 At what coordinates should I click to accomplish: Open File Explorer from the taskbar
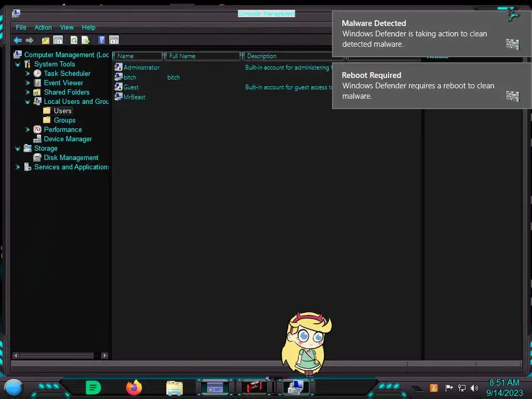175,388
